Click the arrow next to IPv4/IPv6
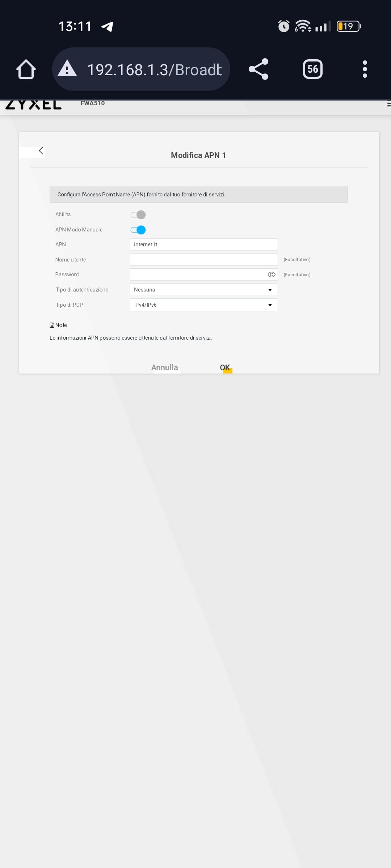The width and height of the screenshot is (391, 868). (270, 305)
